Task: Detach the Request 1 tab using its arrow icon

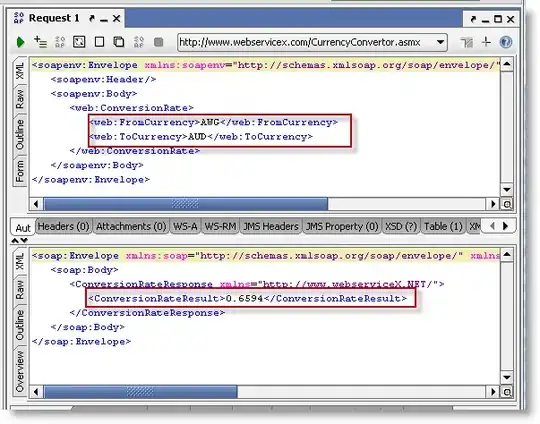Action: 91,18
